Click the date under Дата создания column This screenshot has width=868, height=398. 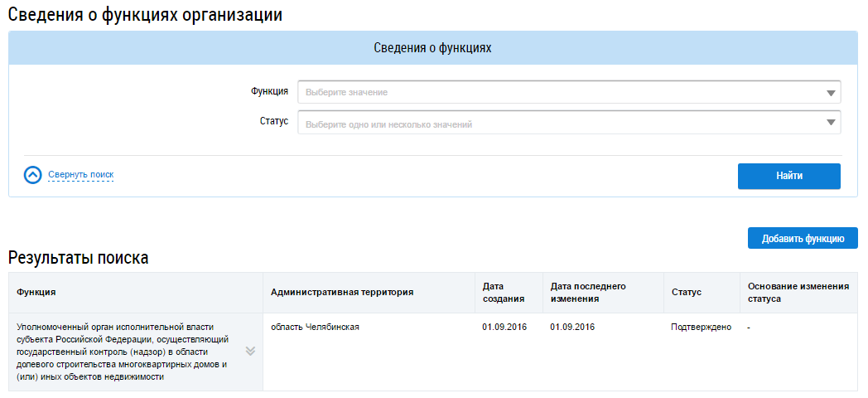click(x=504, y=327)
